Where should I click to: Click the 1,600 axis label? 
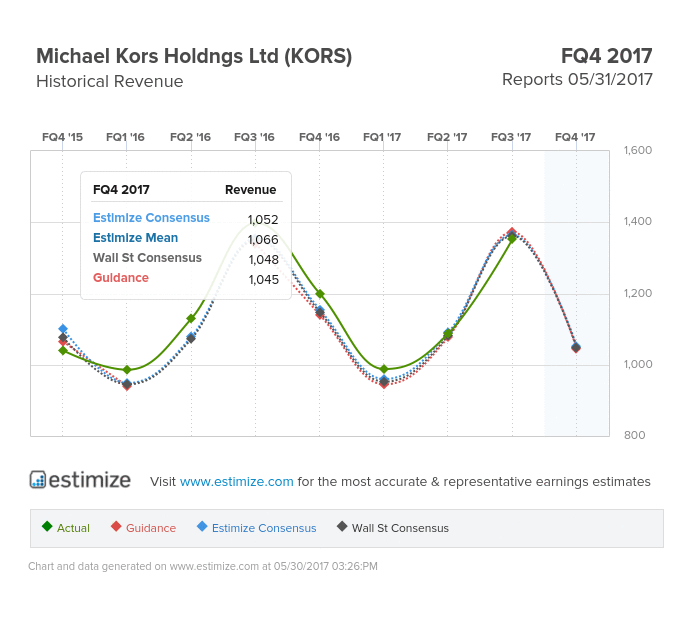click(638, 150)
